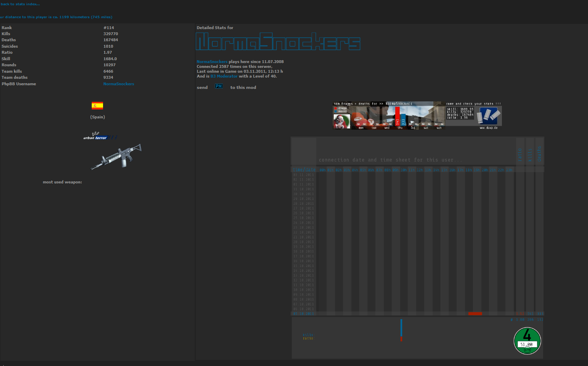Screen dimensions: 588x366
Task: Click the most used weapon rifle image
Action: [x=116, y=156]
